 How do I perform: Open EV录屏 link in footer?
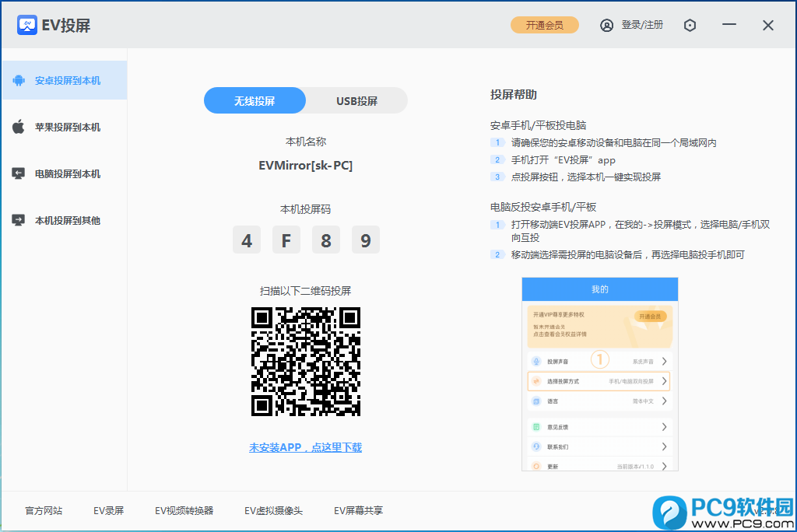(x=109, y=511)
